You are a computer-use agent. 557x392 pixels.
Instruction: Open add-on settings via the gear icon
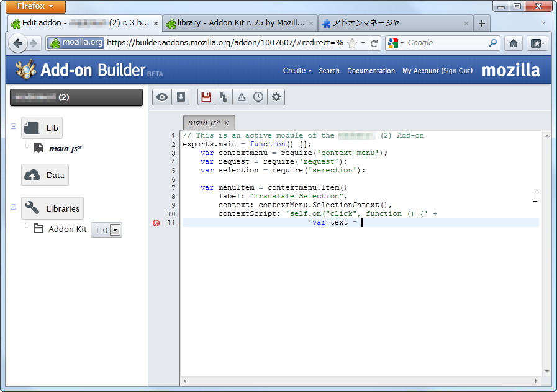(275, 97)
